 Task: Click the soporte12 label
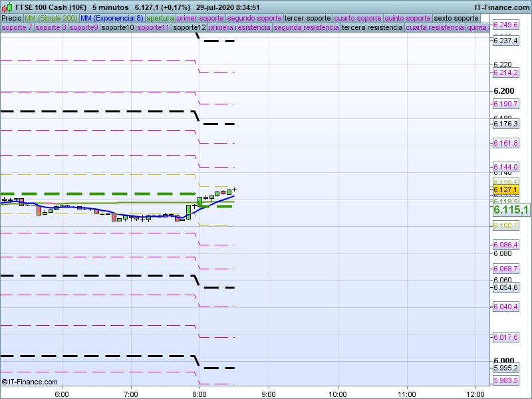(189, 28)
